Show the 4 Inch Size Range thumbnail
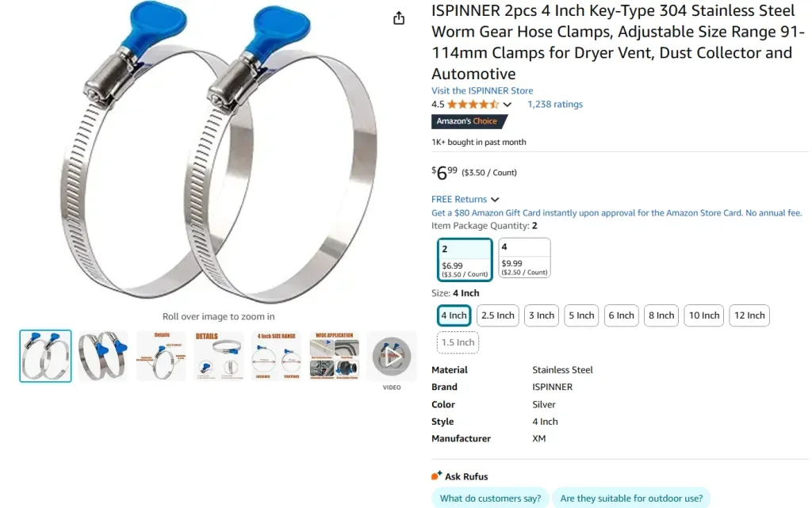Screen dimensions: 812x508 click(x=277, y=356)
